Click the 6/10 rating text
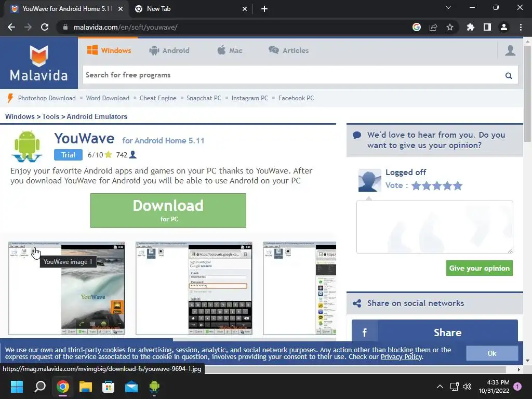The width and height of the screenshot is (532, 399). tap(96, 155)
